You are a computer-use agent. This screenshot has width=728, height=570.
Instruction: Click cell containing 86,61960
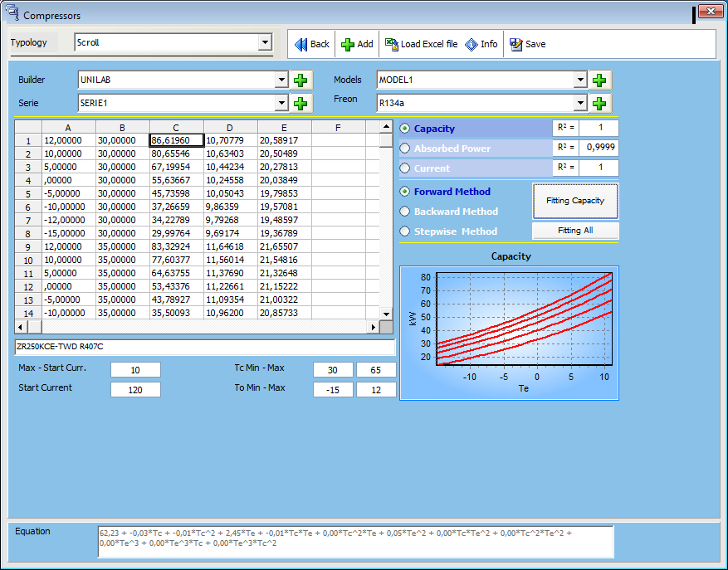[x=177, y=140]
